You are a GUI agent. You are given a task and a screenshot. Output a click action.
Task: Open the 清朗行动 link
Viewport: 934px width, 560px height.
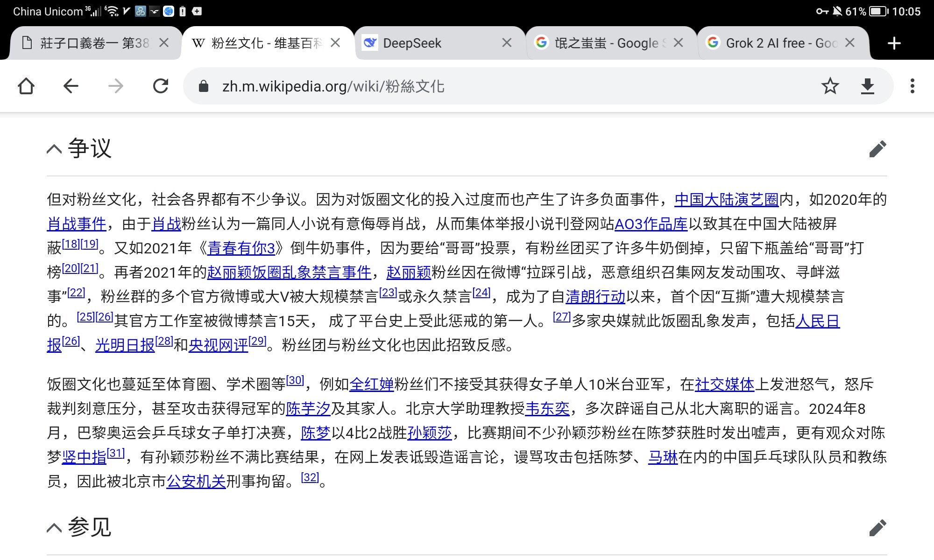point(595,297)
